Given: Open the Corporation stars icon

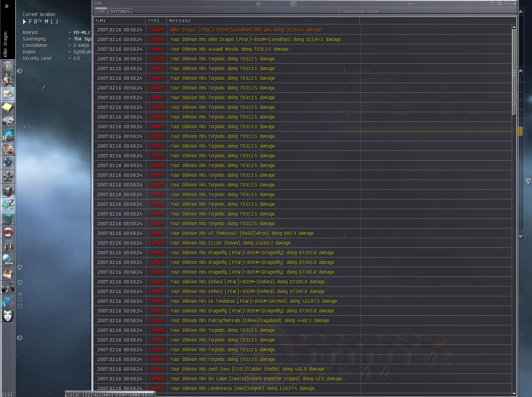Looking at the screenshot, I should click(8, 177).
